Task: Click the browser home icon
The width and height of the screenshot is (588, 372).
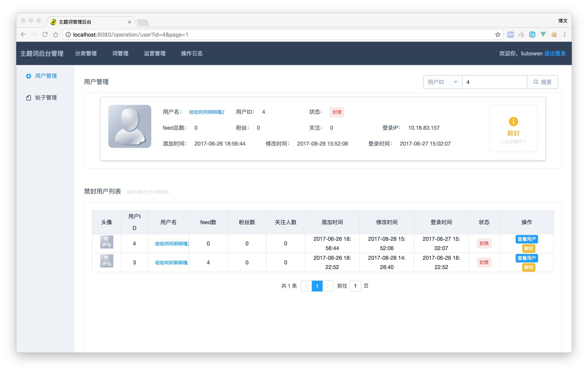Action: (56, 34)
